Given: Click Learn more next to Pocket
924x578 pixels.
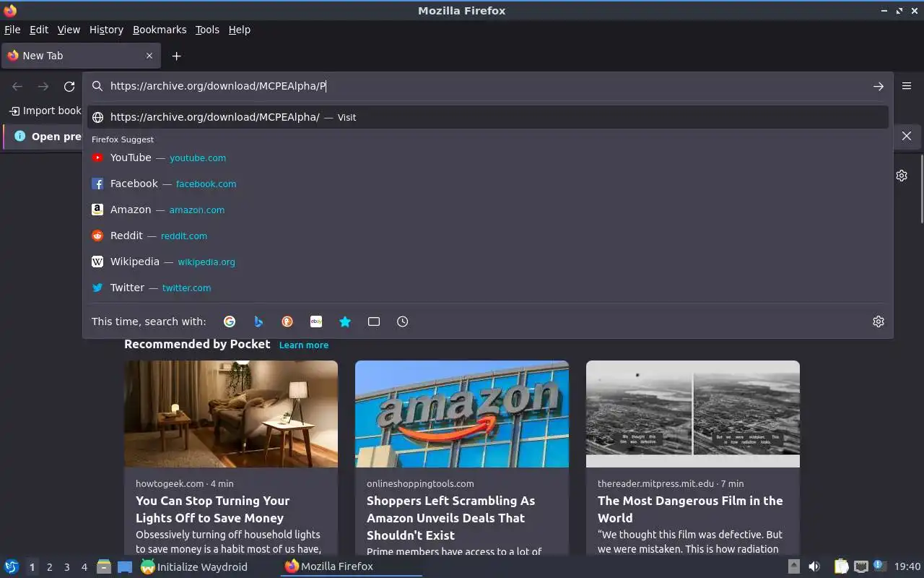Looking at the screenshot, I should point(304,345).
